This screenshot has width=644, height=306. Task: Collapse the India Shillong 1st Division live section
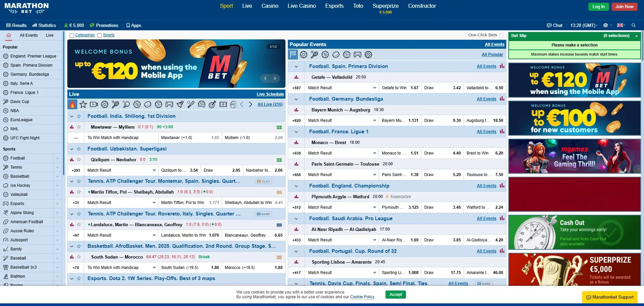72,116
